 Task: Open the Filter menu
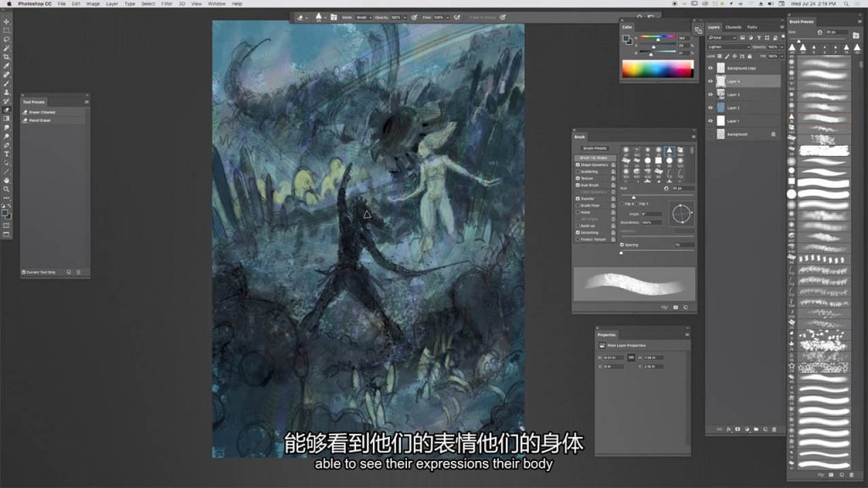(x=167, y=4)
